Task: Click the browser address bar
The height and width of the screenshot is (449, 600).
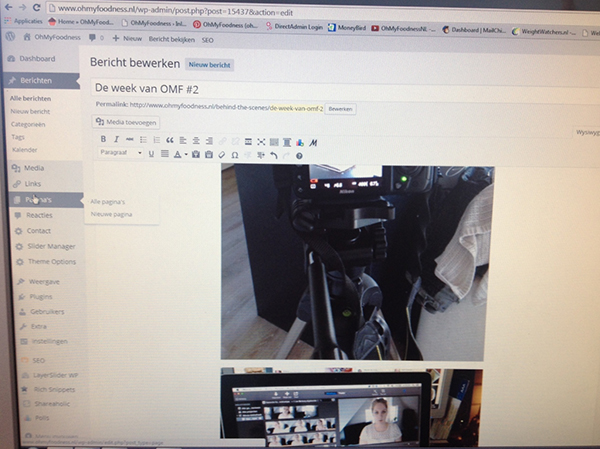Action: 321,12
